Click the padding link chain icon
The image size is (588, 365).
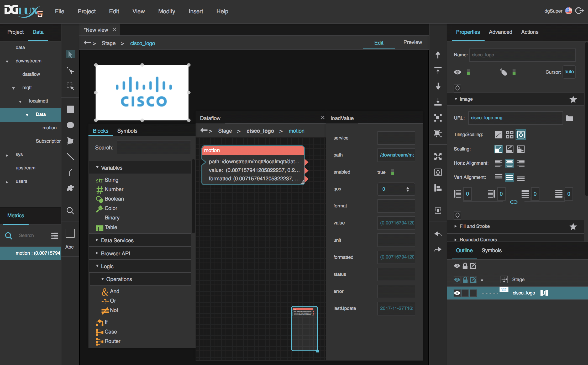click(x=514, y=202)
